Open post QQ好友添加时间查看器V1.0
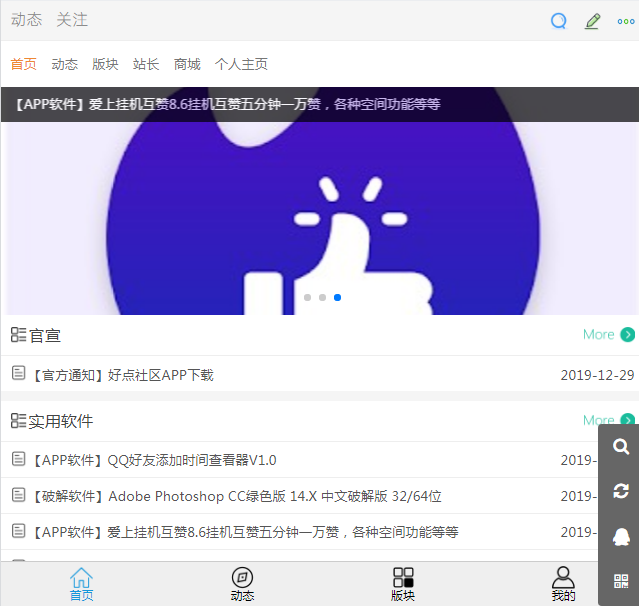Screen dimensions: 639x606 click(x=154, y=461)
